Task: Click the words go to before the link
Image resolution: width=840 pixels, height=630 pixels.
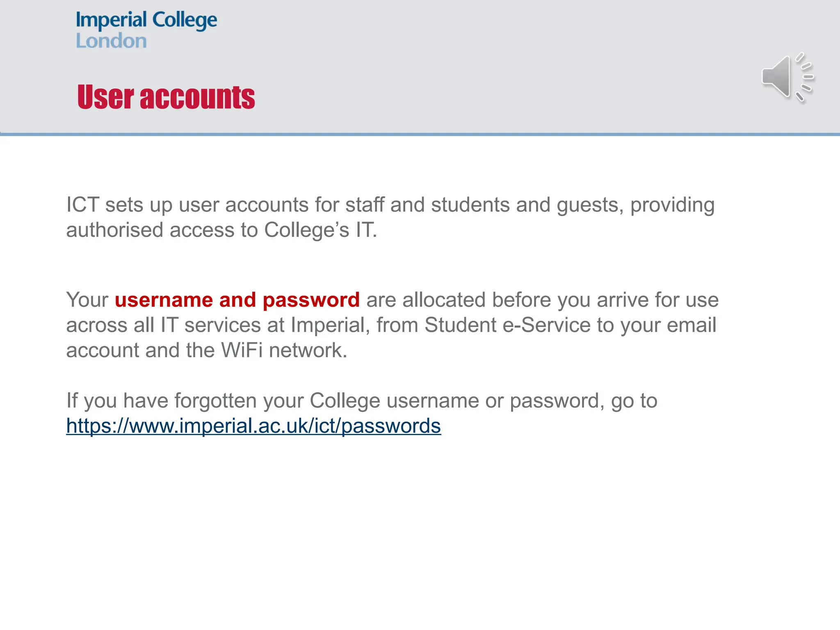Action: (634, 400)
